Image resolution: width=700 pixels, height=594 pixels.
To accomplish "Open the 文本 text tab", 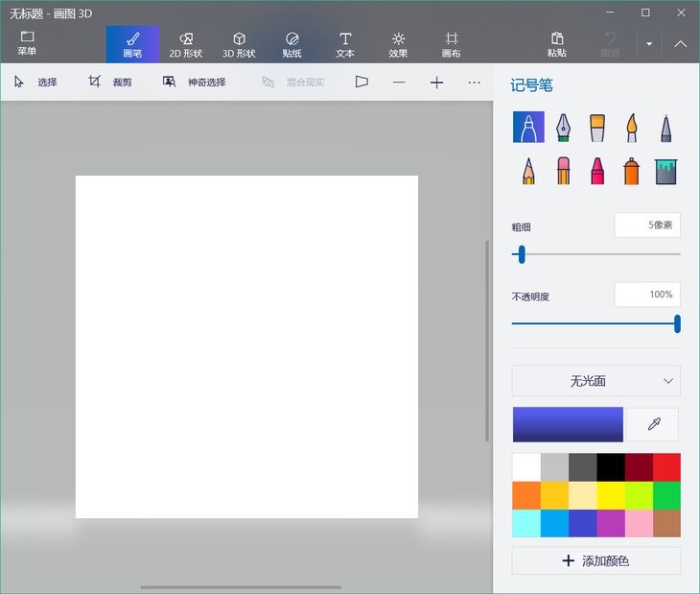I will tap(345, 44).
